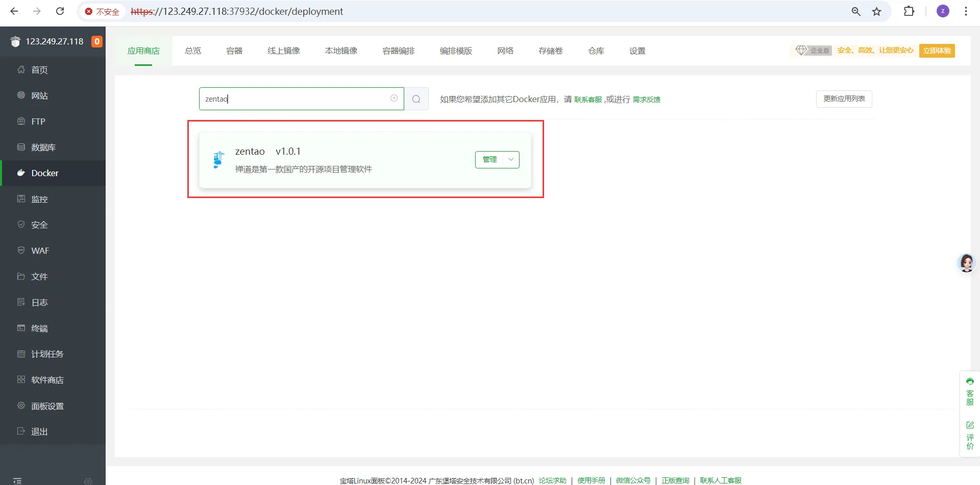The image size is (980, 485).
Task: Open the 微信公众号 footer link
Action: [633, 480]
